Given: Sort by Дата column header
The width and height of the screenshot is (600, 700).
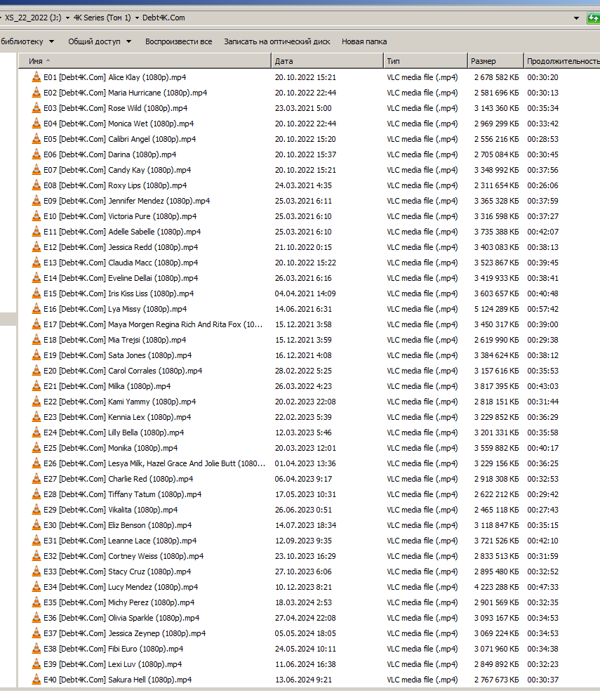Looking at the screenshot, I should point(327,61).
